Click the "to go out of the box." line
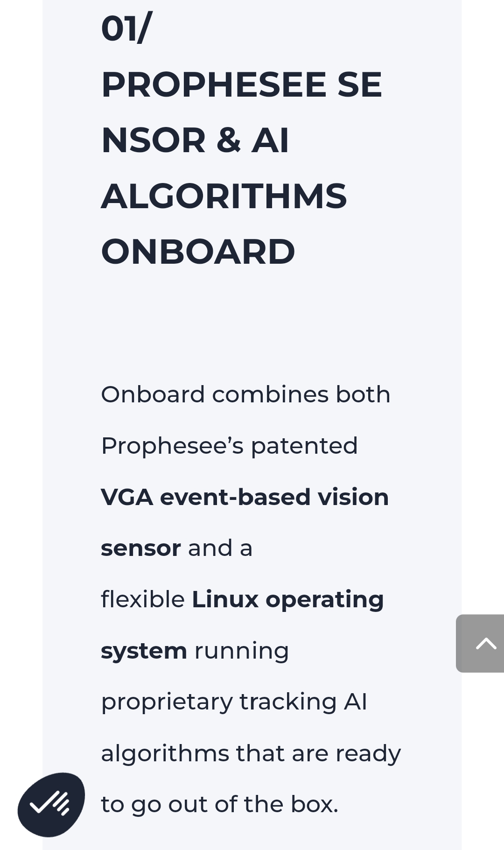The height and width of the screenshot is (850, 504). (220, 805)
